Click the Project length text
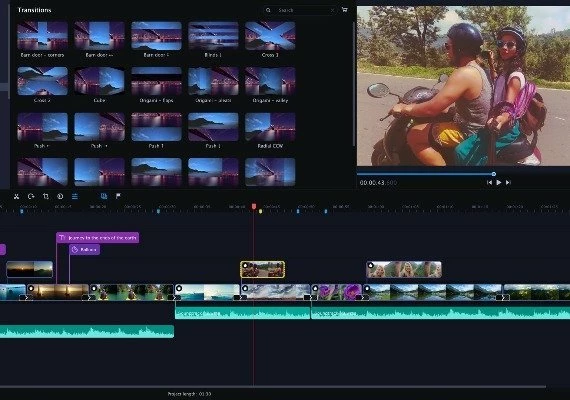 tap(189, 394)
